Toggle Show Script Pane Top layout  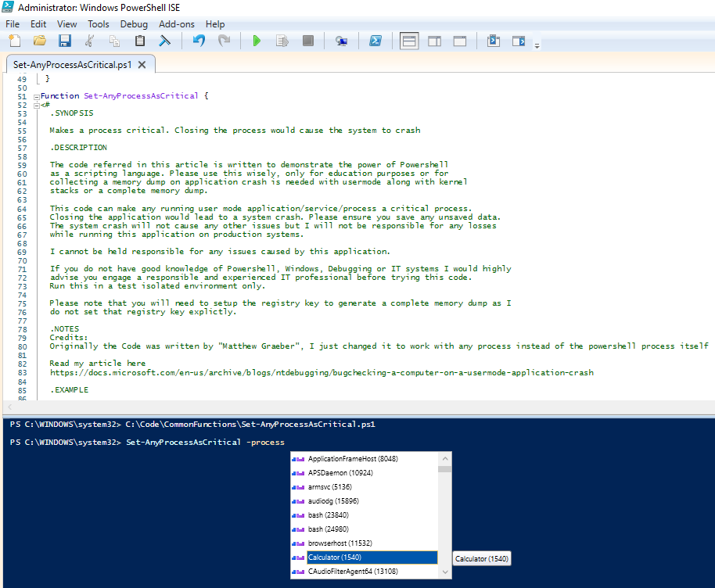click(408, 41)
